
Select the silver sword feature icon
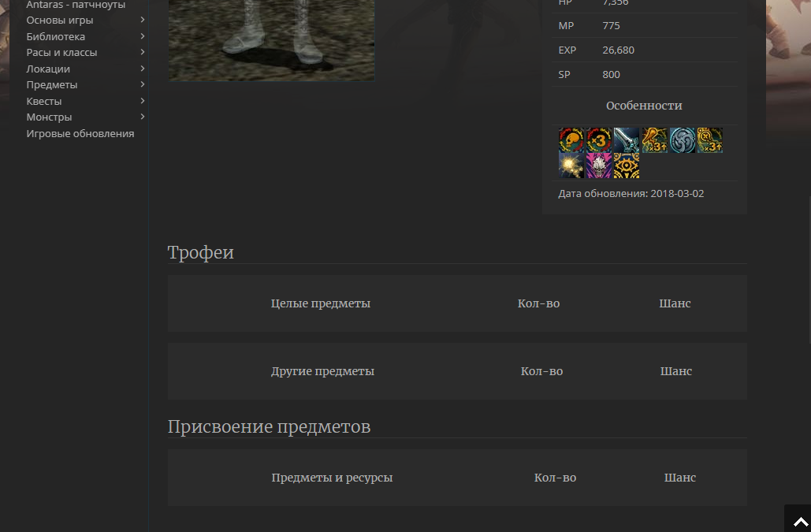(x=627, y=140)
